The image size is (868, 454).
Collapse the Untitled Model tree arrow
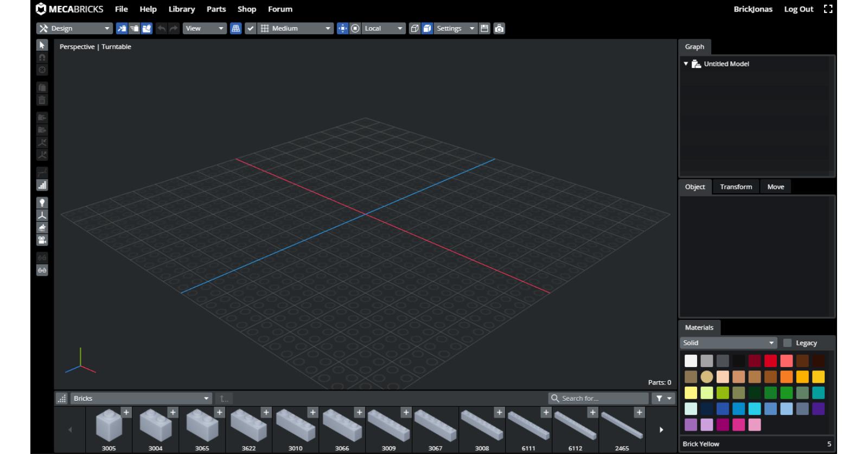coord(686,64)
